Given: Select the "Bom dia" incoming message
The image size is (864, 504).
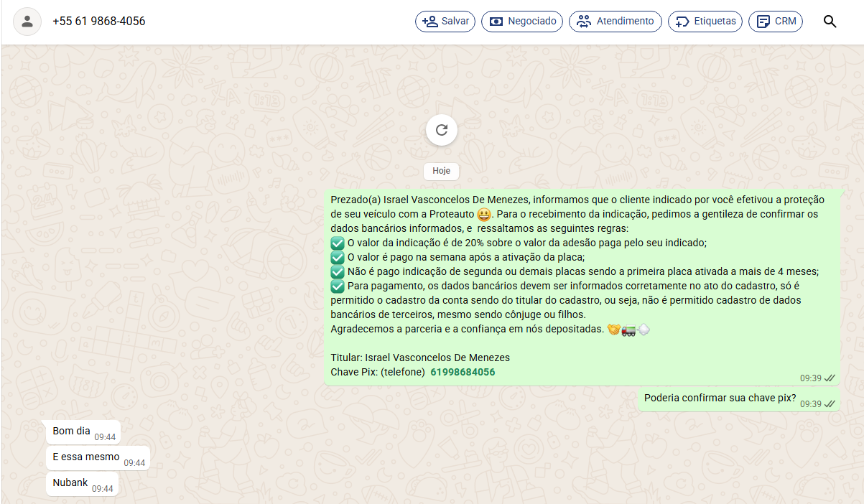Looking at the screenshot, I should [x=72, y=431].
